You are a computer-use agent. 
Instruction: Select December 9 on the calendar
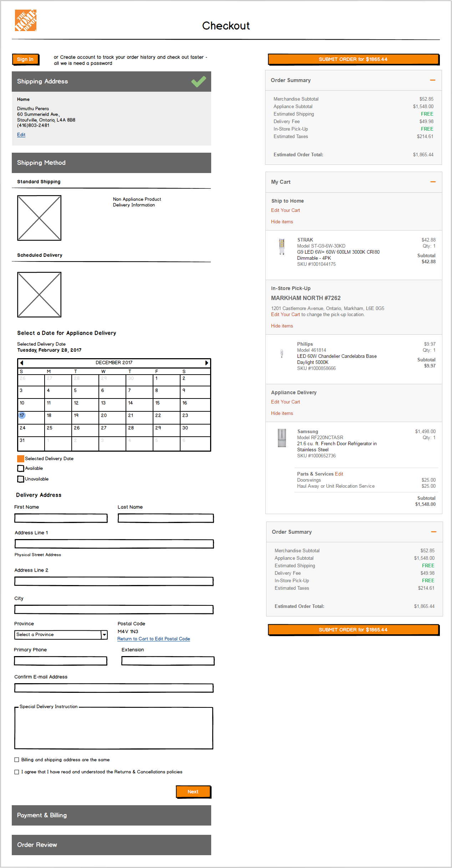(x=195, y=393)
